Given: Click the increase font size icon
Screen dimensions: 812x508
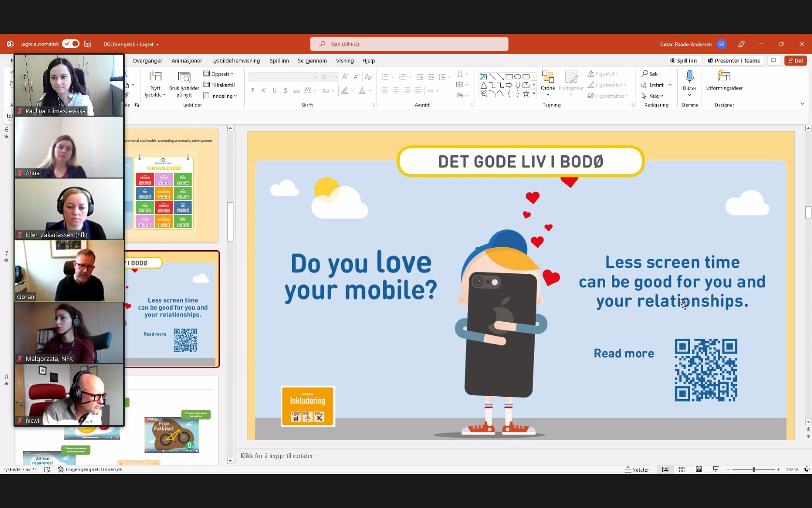Looking at the screenshot, I should click(x=345, y=77).
